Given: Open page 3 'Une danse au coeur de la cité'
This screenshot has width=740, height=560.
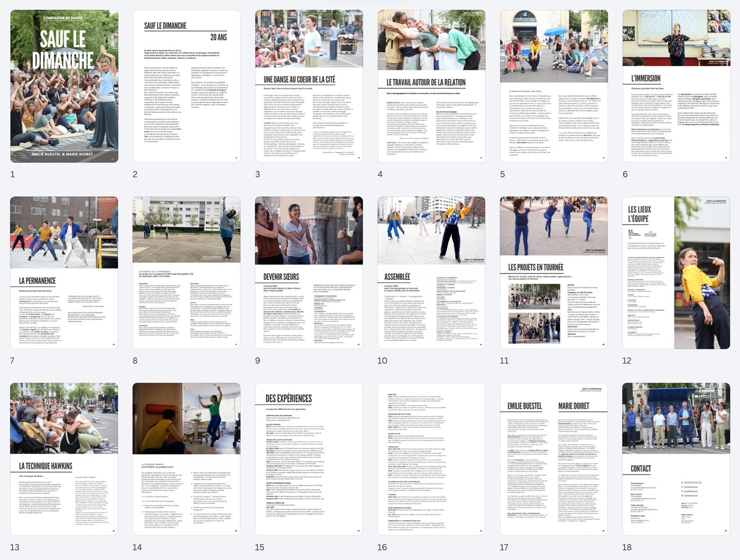Looking at the screenshot, I should 309,86.
